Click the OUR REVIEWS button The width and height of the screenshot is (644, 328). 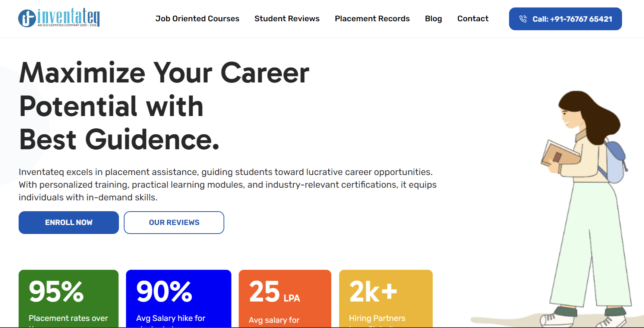pyautogui.click(x=174, y=222)
